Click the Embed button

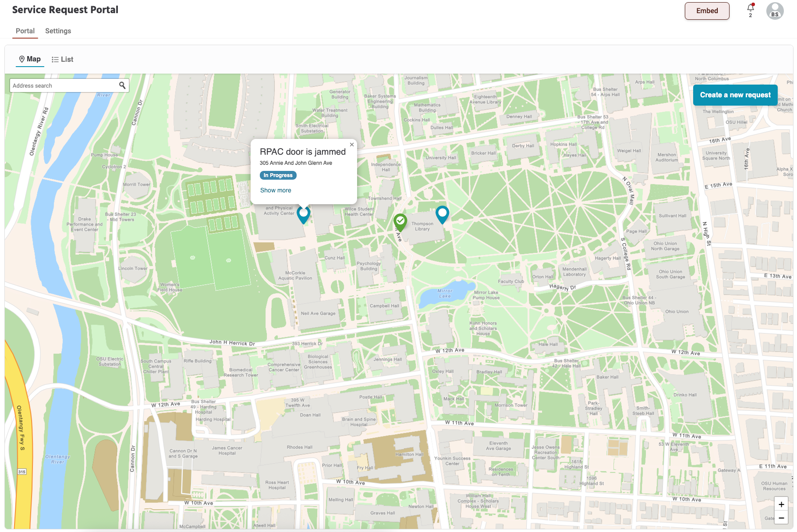[707, 11]
